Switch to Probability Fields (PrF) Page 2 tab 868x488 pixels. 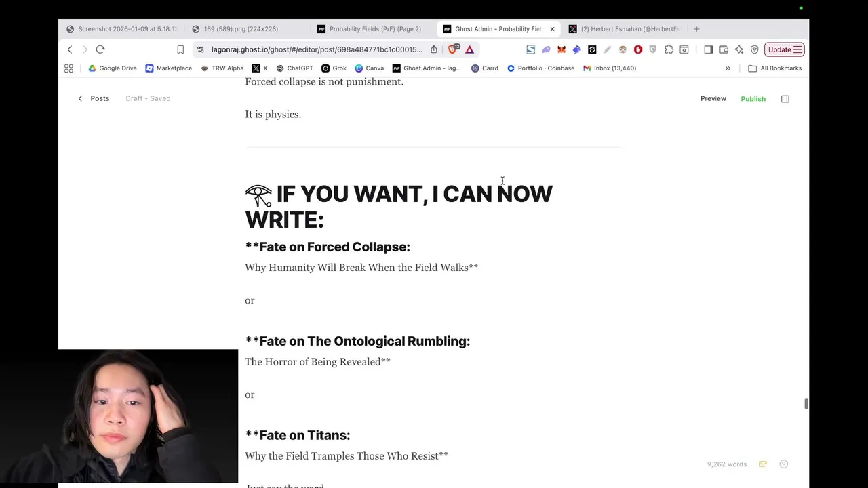point(372,29)
